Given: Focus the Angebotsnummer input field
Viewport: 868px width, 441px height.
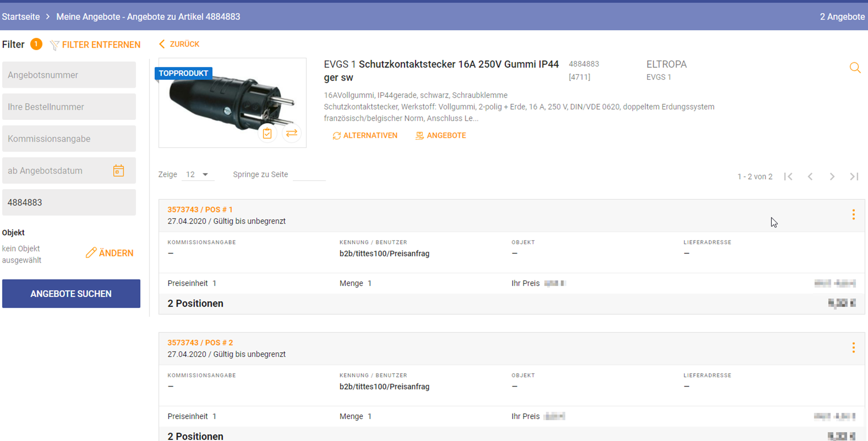Looking at the screenshot, I should click(69, 75).
